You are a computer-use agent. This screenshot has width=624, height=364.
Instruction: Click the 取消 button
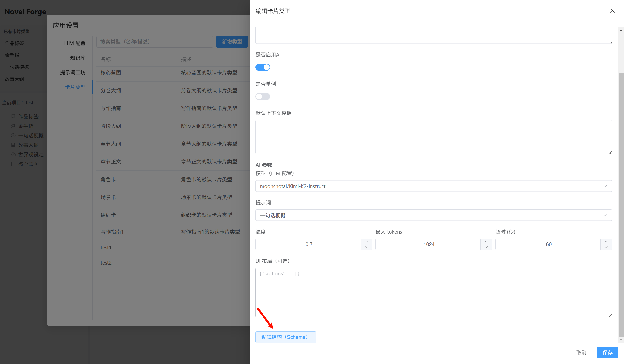click(581, 352)
